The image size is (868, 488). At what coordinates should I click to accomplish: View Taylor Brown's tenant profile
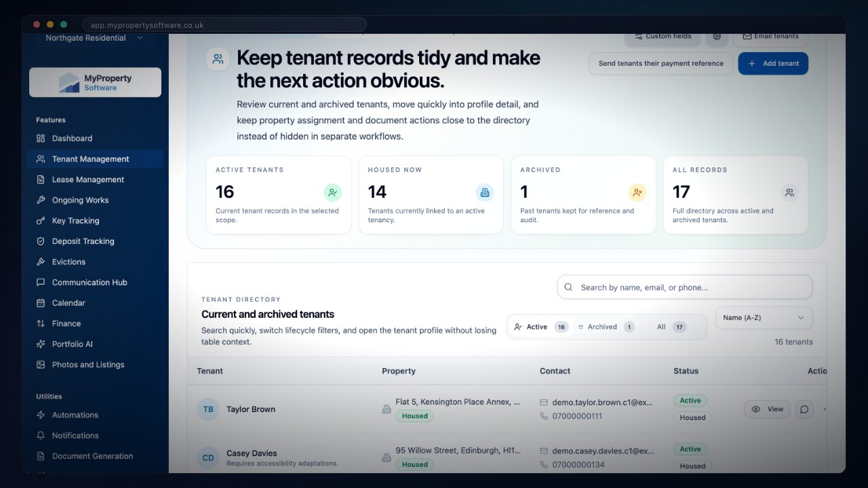tap(767, 409)
